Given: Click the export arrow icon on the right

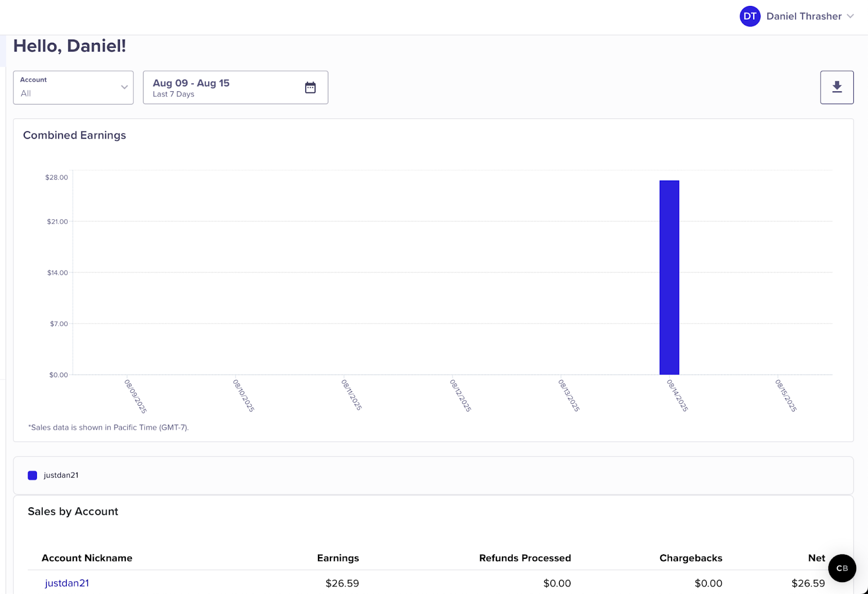Looking at the screenshot, I should coord(837,87).
